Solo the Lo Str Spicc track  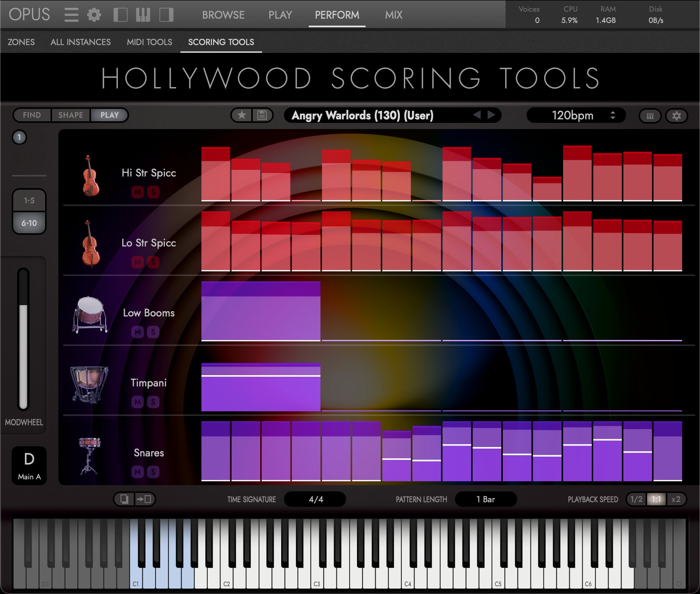point(153,262)
